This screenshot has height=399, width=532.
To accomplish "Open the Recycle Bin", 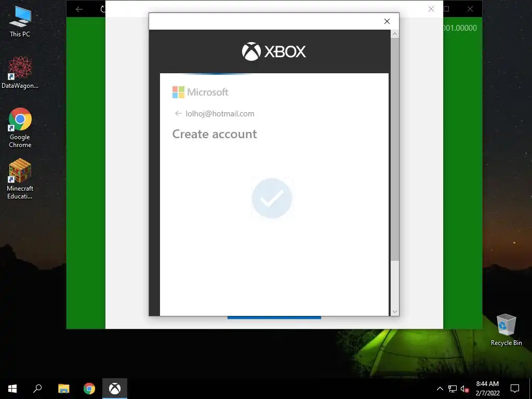I will click(506, 330).
